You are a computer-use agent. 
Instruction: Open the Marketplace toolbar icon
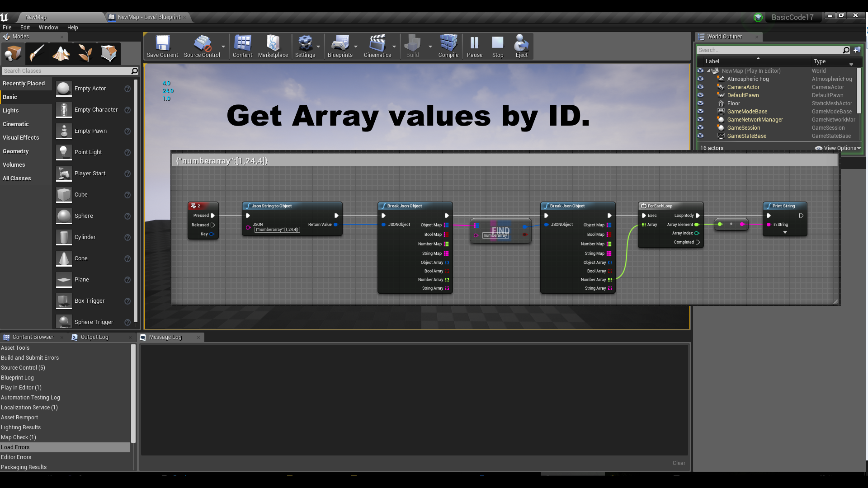[273, 46]
